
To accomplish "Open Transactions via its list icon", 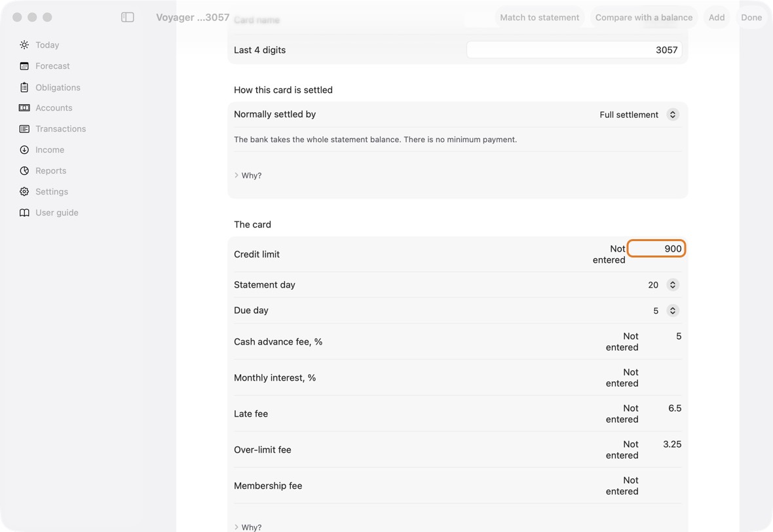I will tap(24, 128).
